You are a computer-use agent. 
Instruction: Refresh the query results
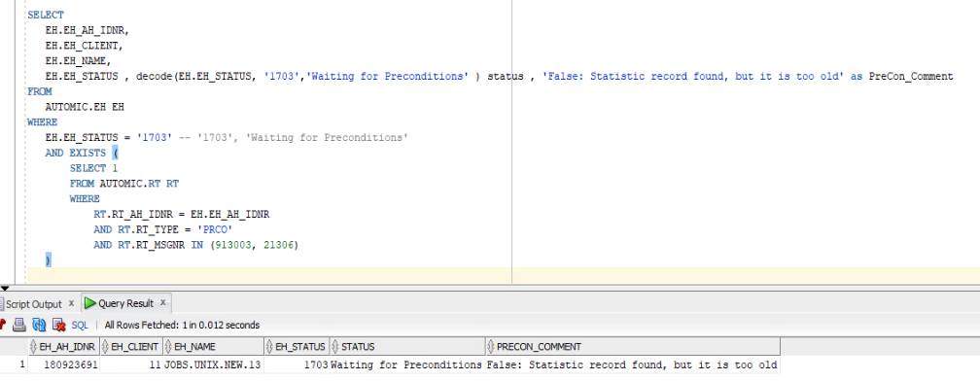pyautogui.click(x=39, y=325)
